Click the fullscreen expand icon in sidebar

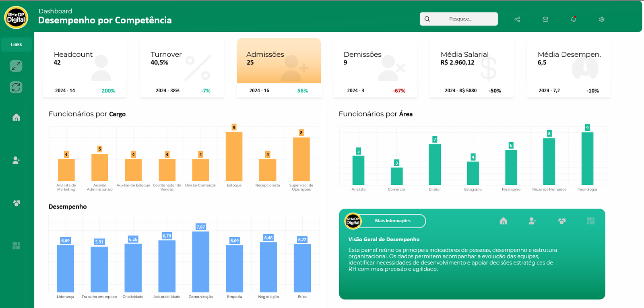point(16,66)
